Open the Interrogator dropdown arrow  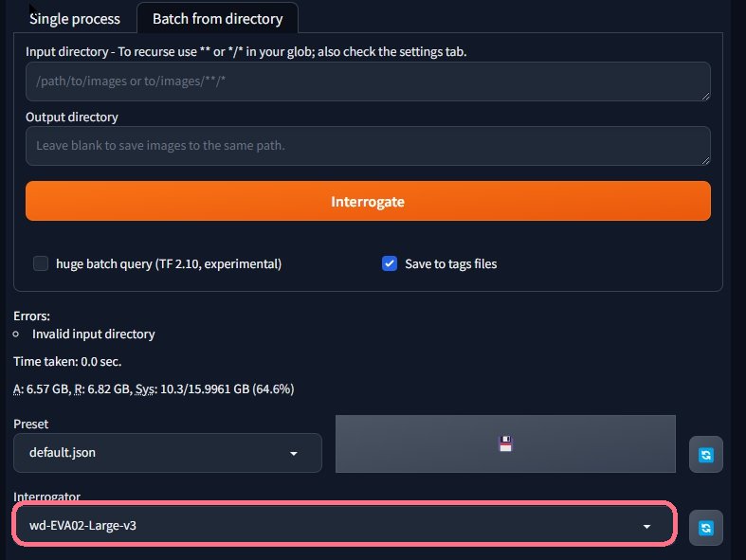click(x=646, y=526)
